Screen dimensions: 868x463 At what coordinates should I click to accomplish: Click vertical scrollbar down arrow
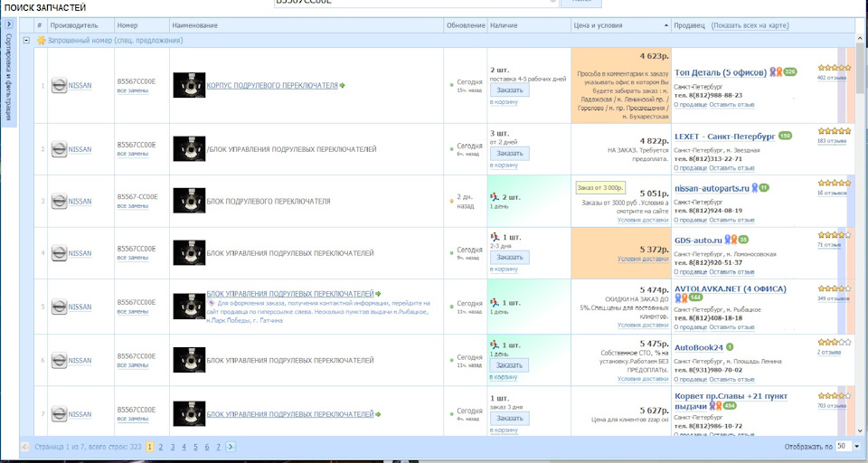[860, 430]
